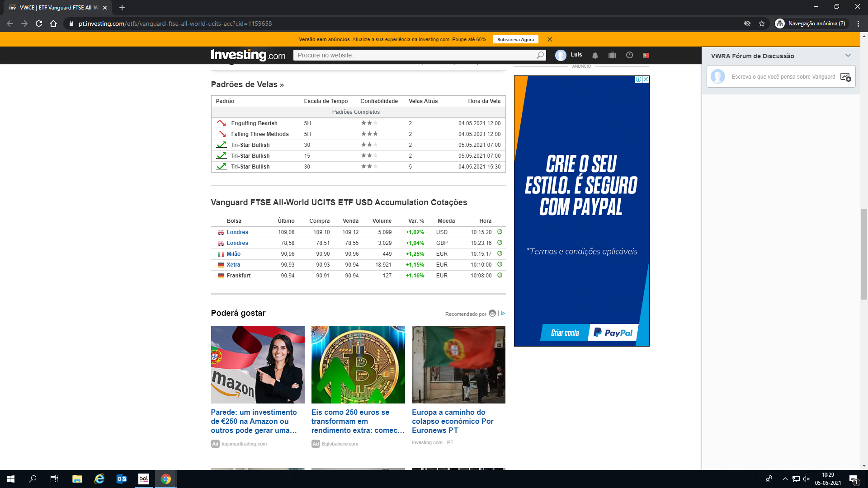868x488 pixels.
Task: Open the portfolio briefcase icon
Action: 612,55
